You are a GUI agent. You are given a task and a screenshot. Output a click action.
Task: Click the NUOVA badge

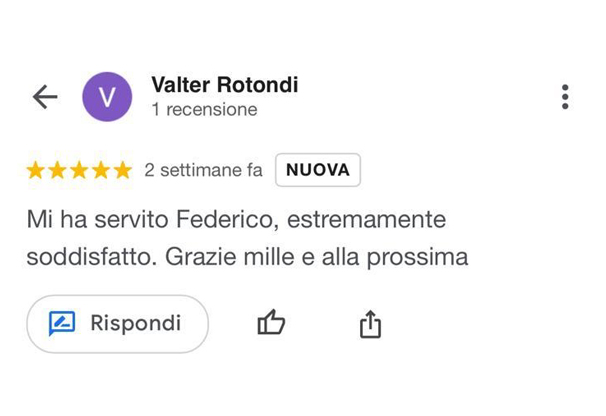point(317,170)
